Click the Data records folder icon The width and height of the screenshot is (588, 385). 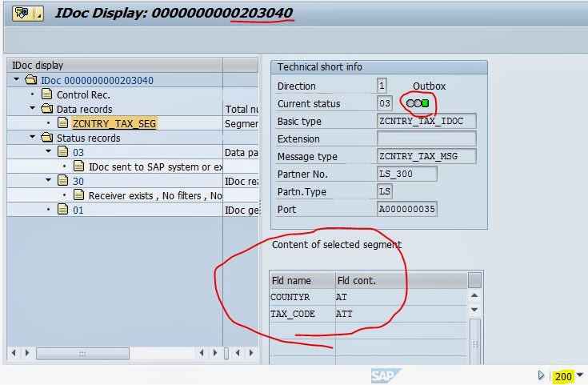[x=46, y=109]
